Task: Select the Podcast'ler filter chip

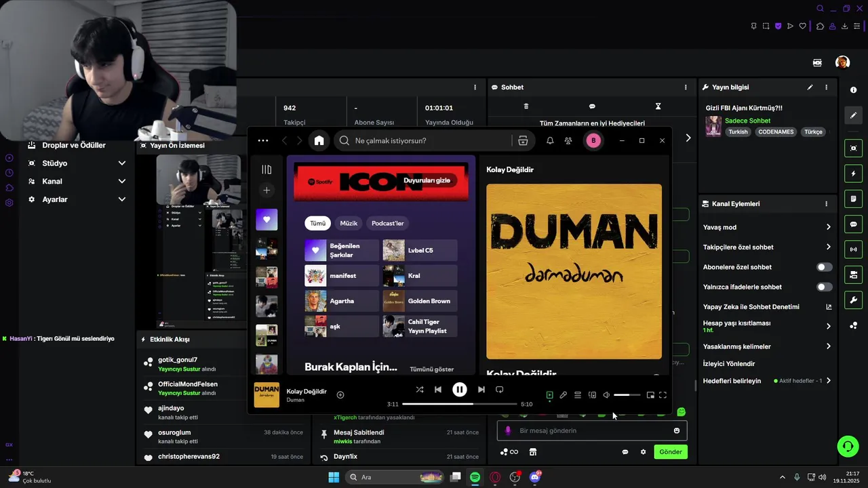Action: (x=387, y=223)
